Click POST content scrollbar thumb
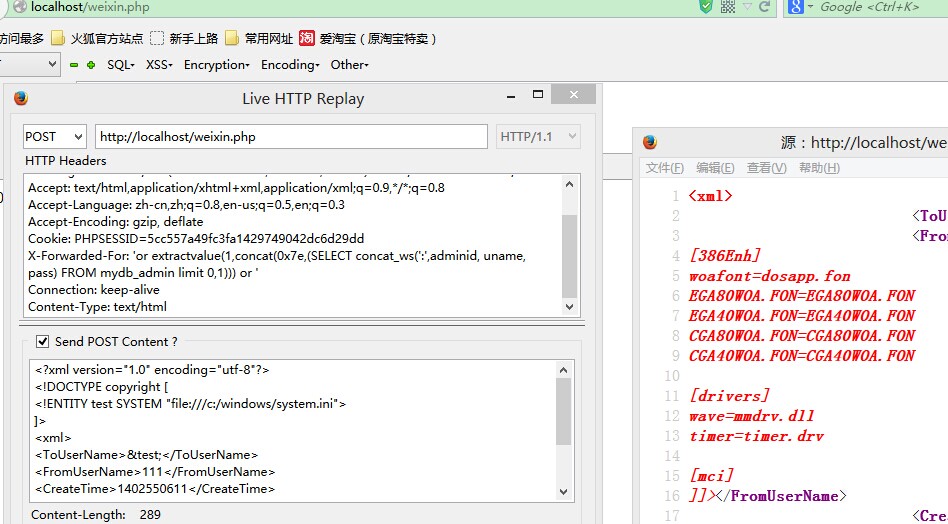 click(563, 411)
